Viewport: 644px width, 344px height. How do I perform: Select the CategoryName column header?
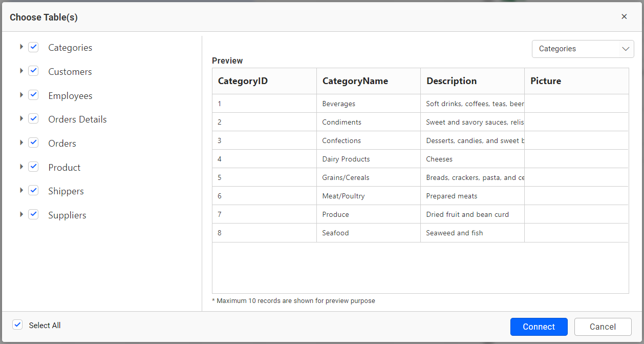point(369,81)
